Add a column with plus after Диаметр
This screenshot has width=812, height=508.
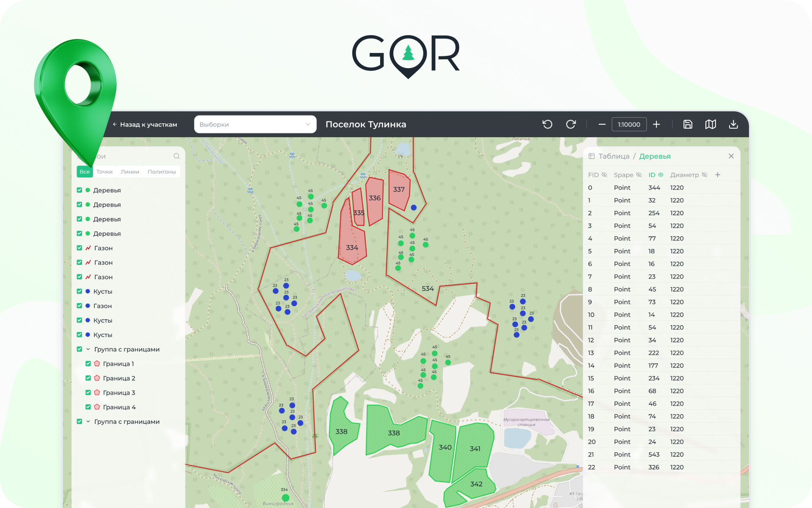tap(718, 175)
